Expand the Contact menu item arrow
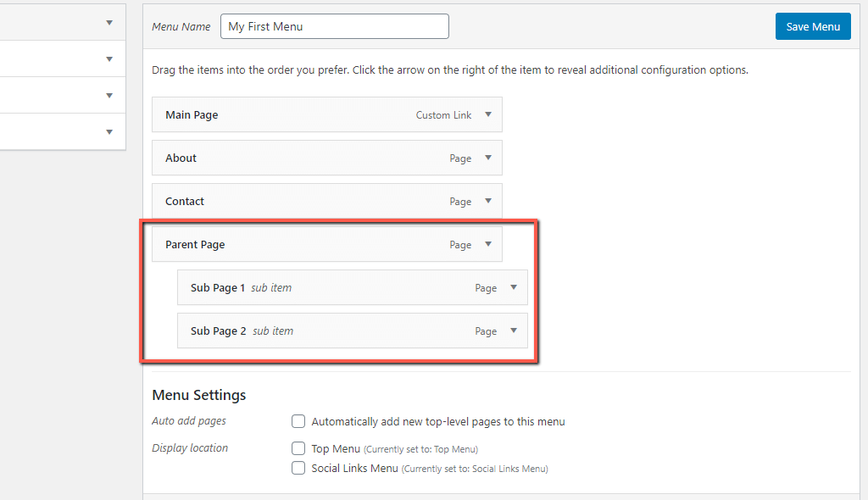 coord(488,201)
